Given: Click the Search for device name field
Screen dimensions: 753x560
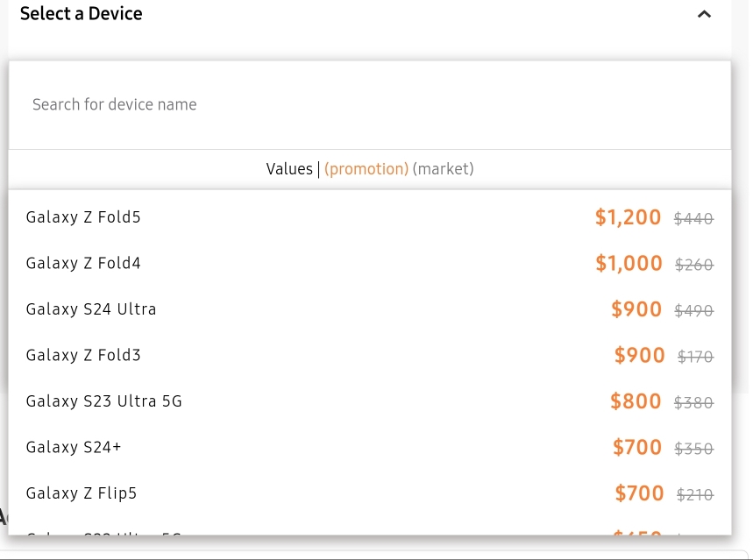Looking at the screenshot, I should 370,104.
